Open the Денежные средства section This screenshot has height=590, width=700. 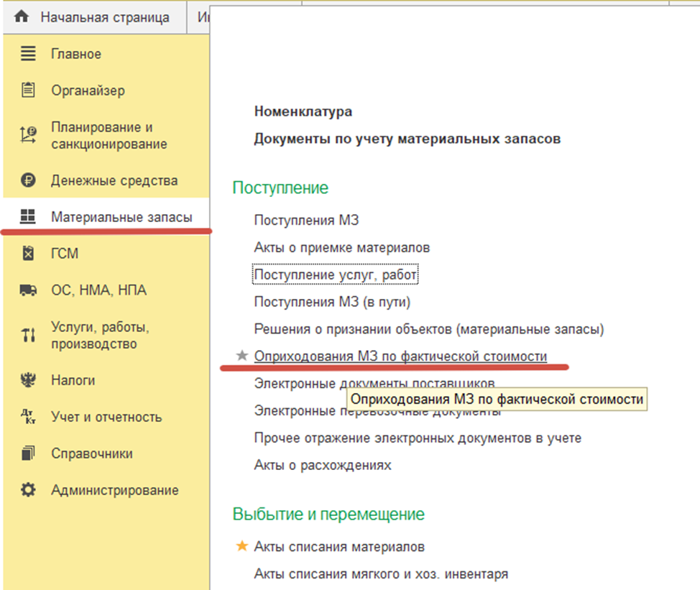pos(114,180)
